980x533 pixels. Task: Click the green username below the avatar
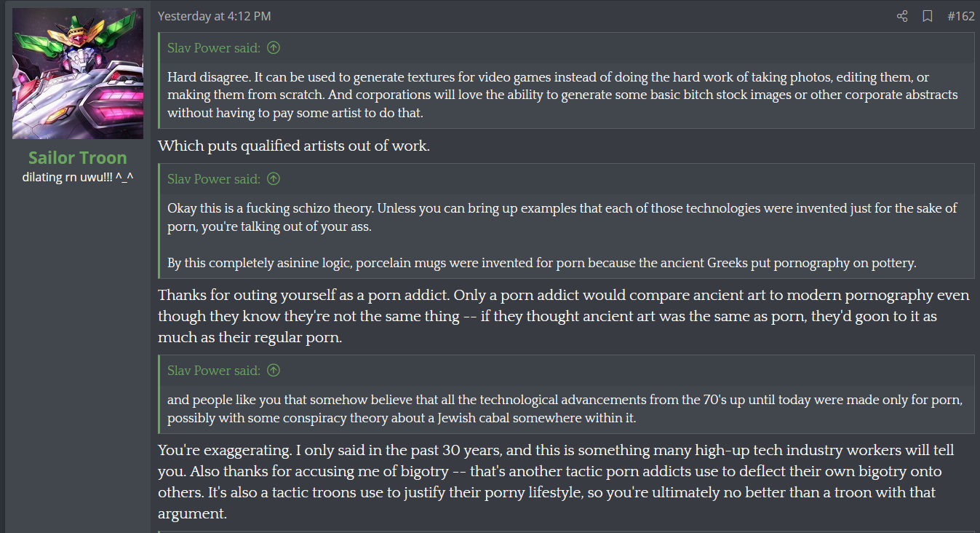(x=78, y=158)
